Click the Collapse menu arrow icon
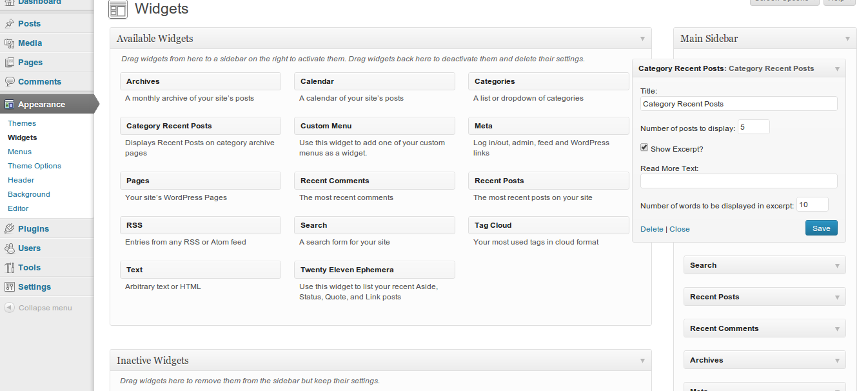Viewport: 868px width, 391px height. [x=9, y=308]
